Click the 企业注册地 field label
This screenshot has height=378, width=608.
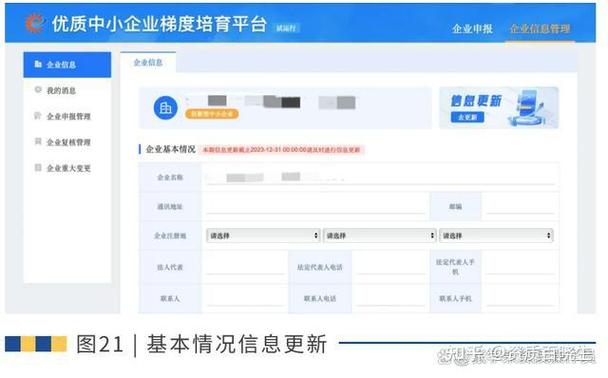tap(170, 236)
